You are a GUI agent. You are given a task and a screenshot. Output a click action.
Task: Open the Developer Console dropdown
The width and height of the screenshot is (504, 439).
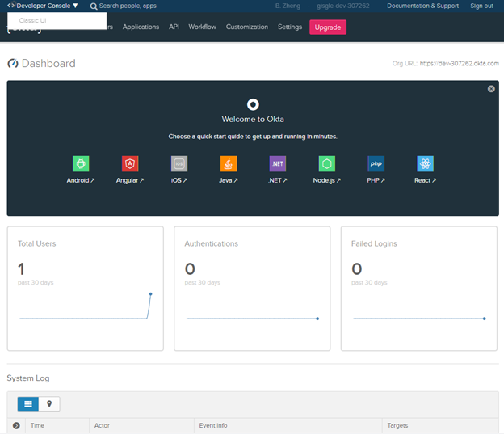43,6
